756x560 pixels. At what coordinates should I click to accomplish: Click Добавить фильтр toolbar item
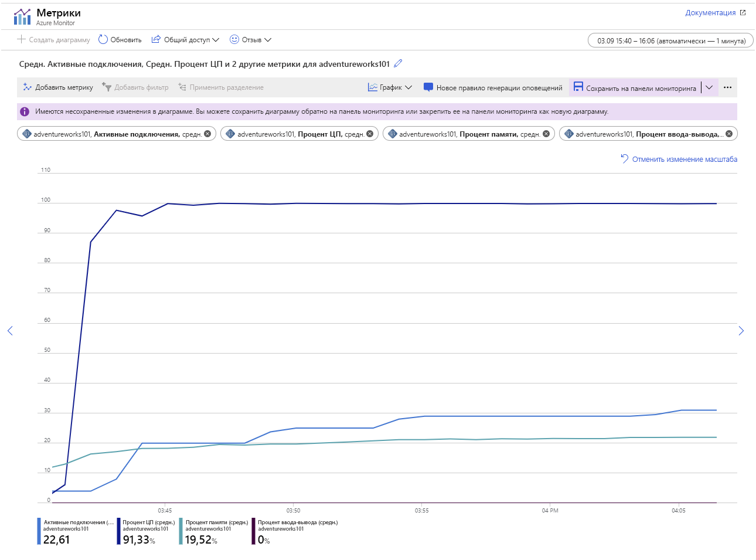tap(135, 87)
